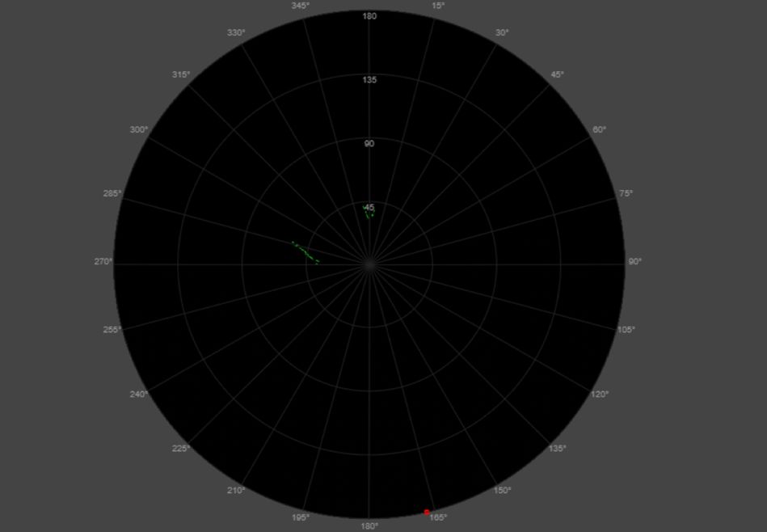The image size is (767, 532).
Task: Click the range ring label 135
Action: 369,80
